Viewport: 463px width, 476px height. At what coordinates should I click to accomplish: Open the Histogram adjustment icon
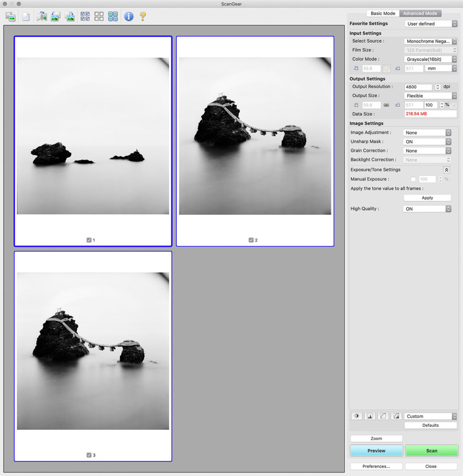coord(370,416)
